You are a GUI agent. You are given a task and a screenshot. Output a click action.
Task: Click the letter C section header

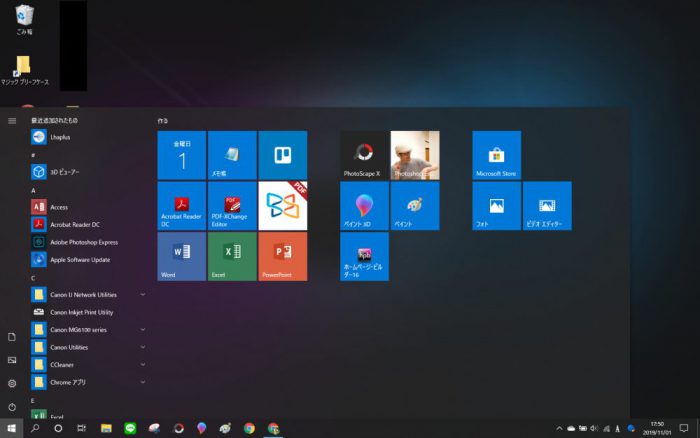coord(33,278)
